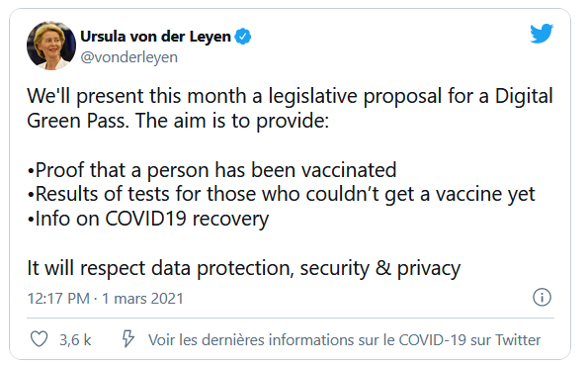Image resolution: width=588 pixels, height=366 pixels.
Task: Click the 3,6 k like count
Action: click(75, 340)
